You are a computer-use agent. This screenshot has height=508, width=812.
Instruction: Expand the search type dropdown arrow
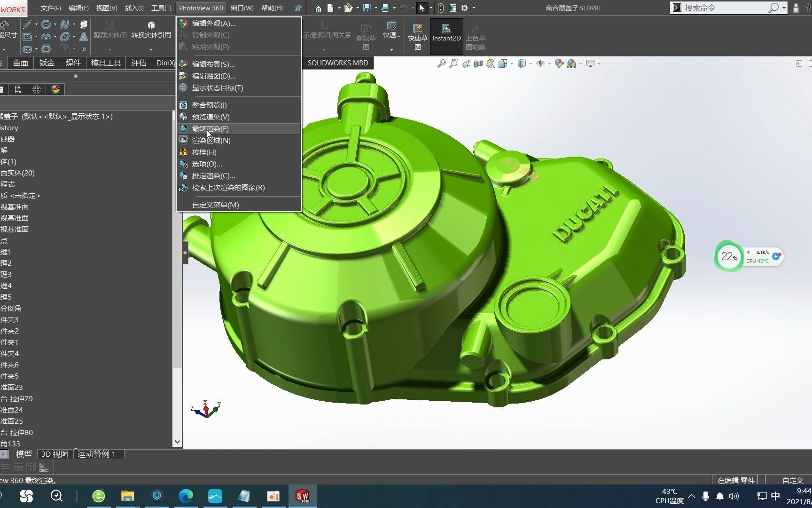coord(784,8)
